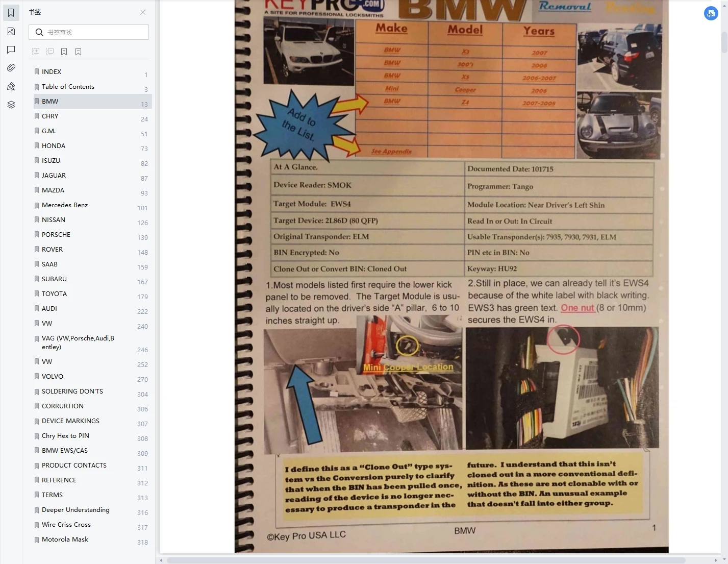This screenshot has height=564, width=728.
Task: Select the NISSAN bookmark
Action: [92, 220]
